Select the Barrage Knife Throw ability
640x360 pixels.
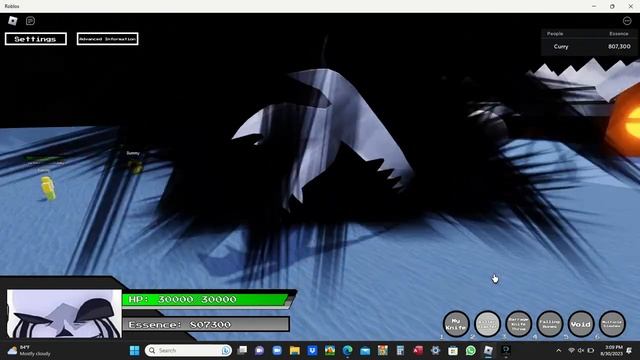coord(518,324)
